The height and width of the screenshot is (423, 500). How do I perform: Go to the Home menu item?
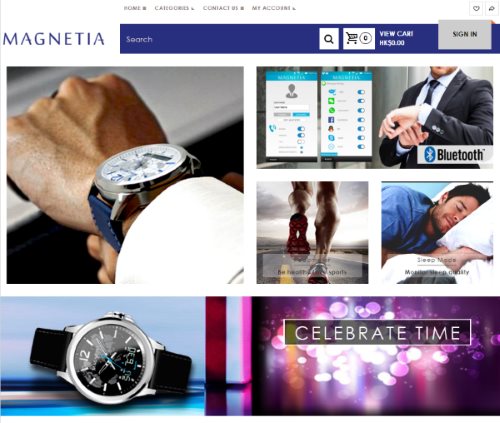click(x=135, y=8)
